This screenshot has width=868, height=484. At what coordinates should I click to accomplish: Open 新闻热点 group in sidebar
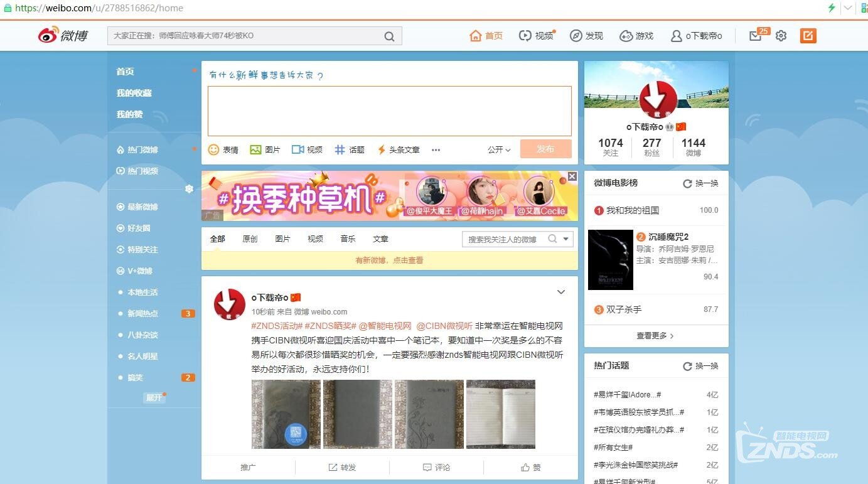142,313
